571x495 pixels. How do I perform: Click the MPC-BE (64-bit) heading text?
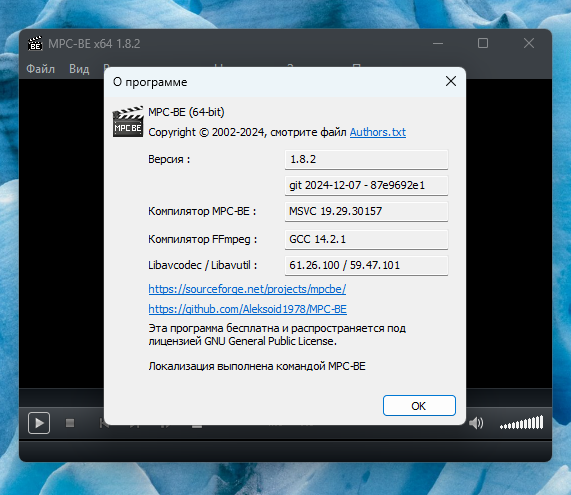186,112
